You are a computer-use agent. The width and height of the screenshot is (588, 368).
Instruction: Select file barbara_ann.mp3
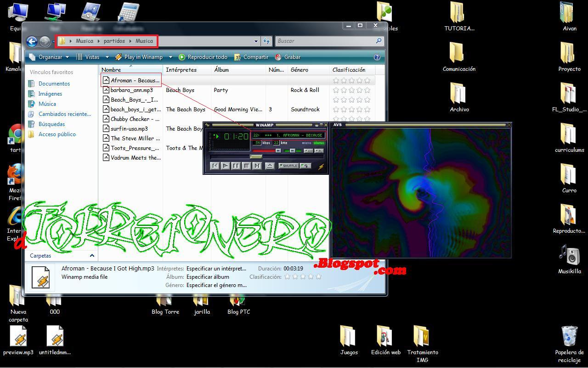pos(131,90)
